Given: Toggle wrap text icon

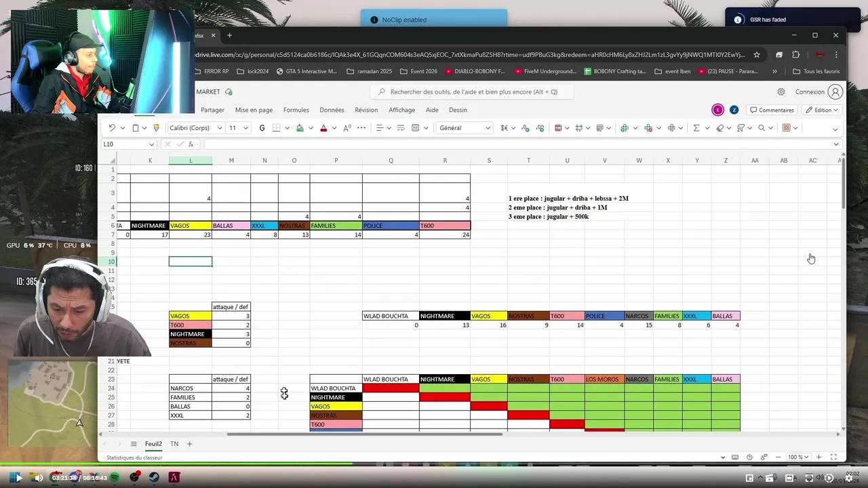Looking at the screenshot, I should [401, 128].
